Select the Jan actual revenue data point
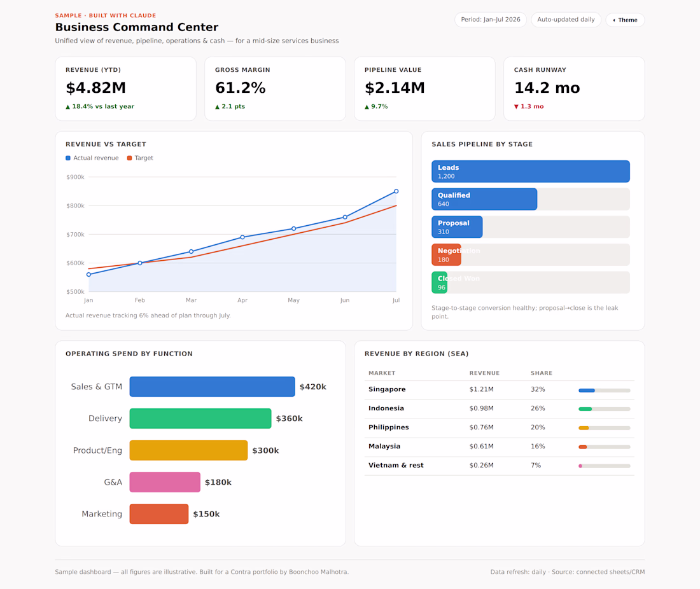Screen dimensions: 700x589 (x=88, y=274)
